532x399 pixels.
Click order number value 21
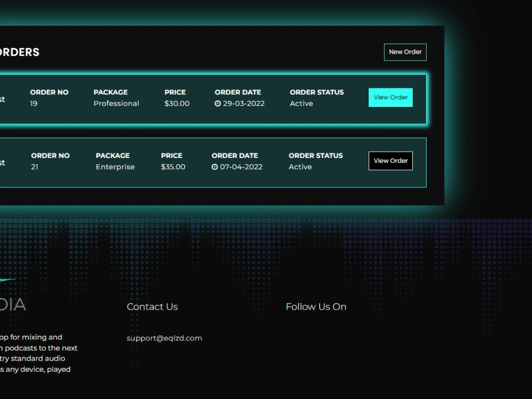(x=35, y=167)
